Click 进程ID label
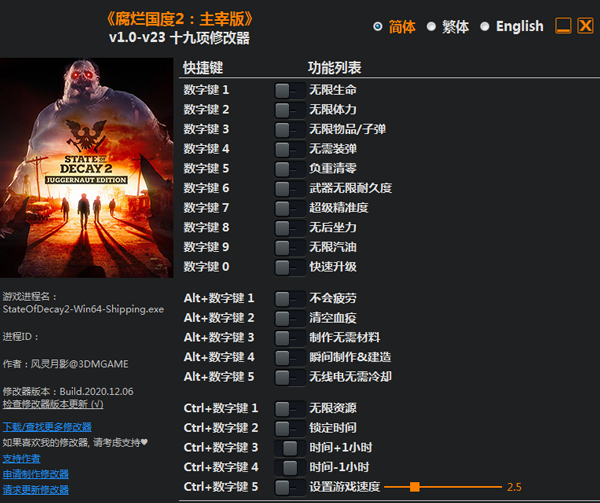This screenshot has height=503, width=600. point(21,337)
